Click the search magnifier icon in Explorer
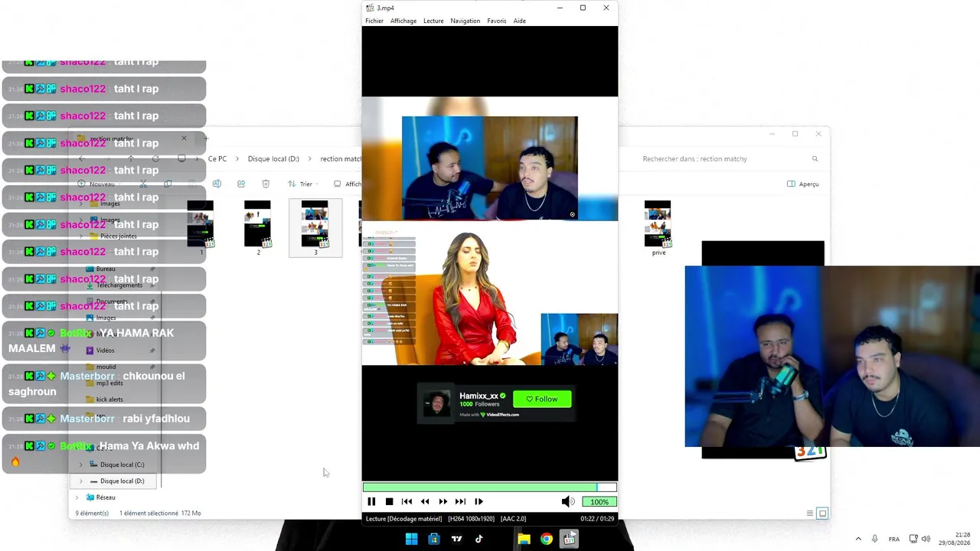 [815, 158]
